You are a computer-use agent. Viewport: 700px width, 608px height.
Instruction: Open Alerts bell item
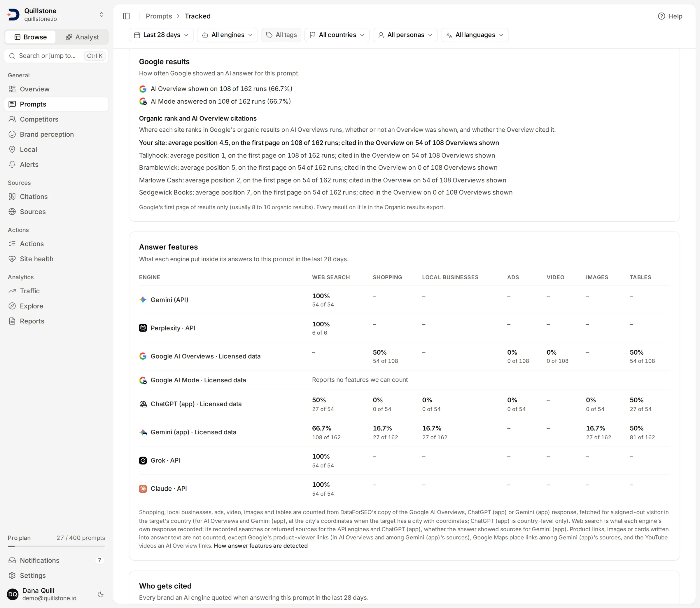tap(56, 164)
